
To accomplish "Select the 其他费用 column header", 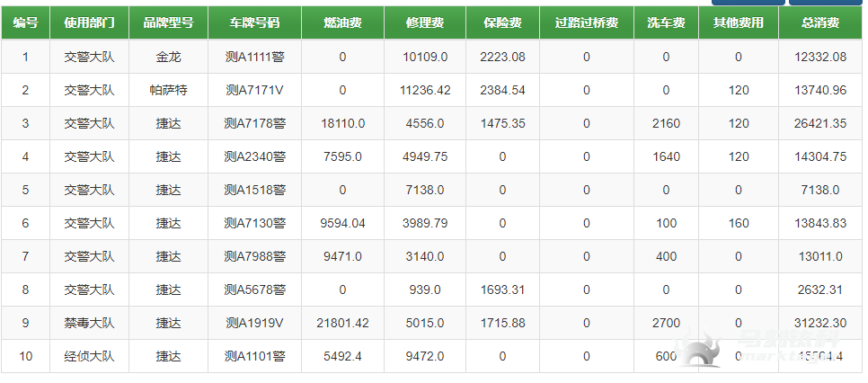I will pos(738,22).
